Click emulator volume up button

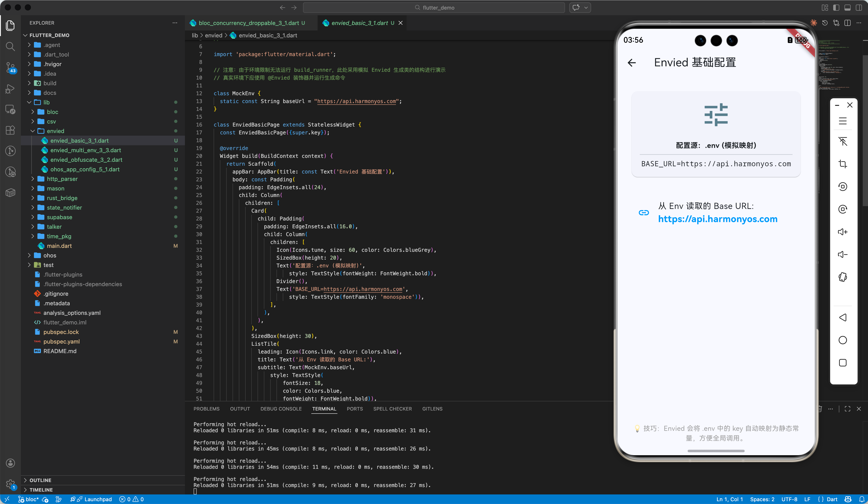843,232
